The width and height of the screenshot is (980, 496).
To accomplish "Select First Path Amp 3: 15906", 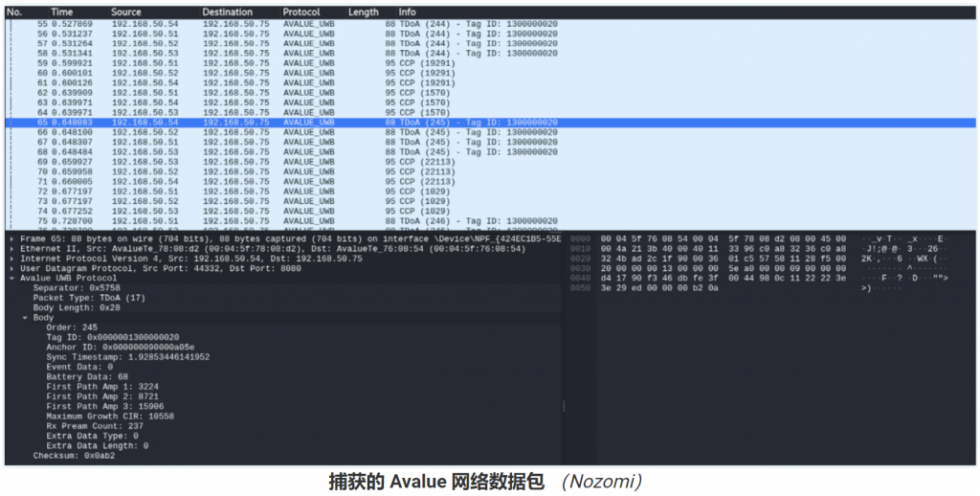I will [x=104, y=407].
